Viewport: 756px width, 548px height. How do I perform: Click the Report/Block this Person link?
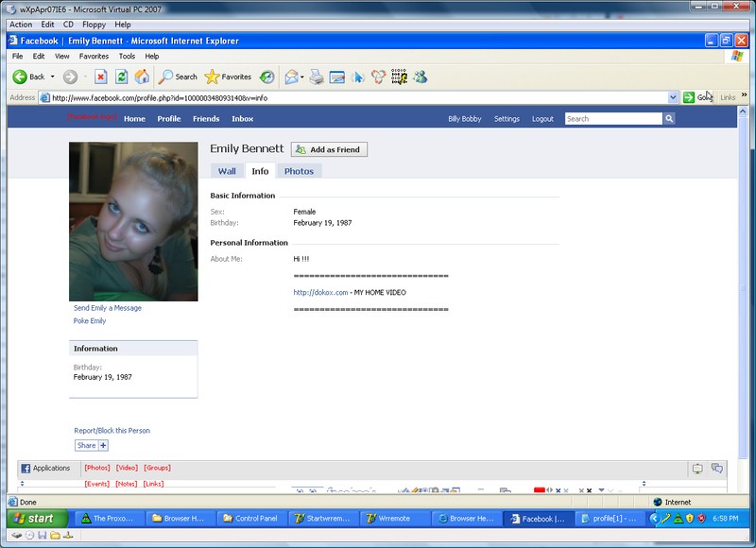(112, 431)
